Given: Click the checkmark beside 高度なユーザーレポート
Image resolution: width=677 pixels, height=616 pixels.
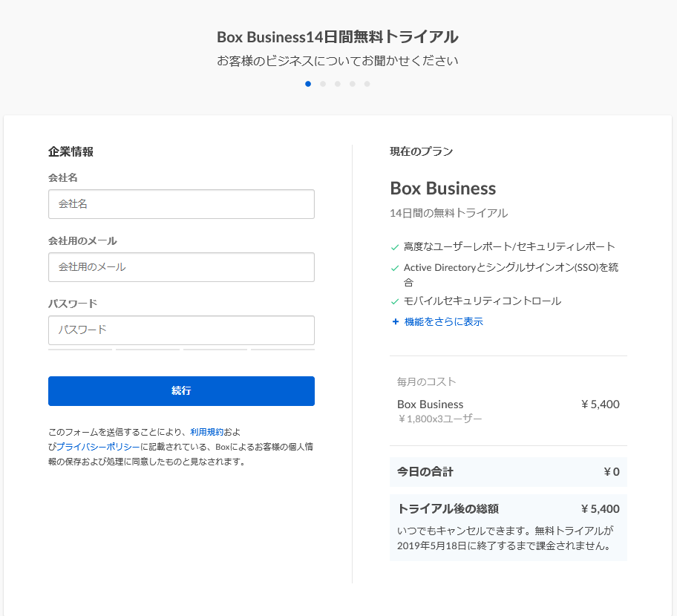Looking at the screenshot, I should 395,247.
